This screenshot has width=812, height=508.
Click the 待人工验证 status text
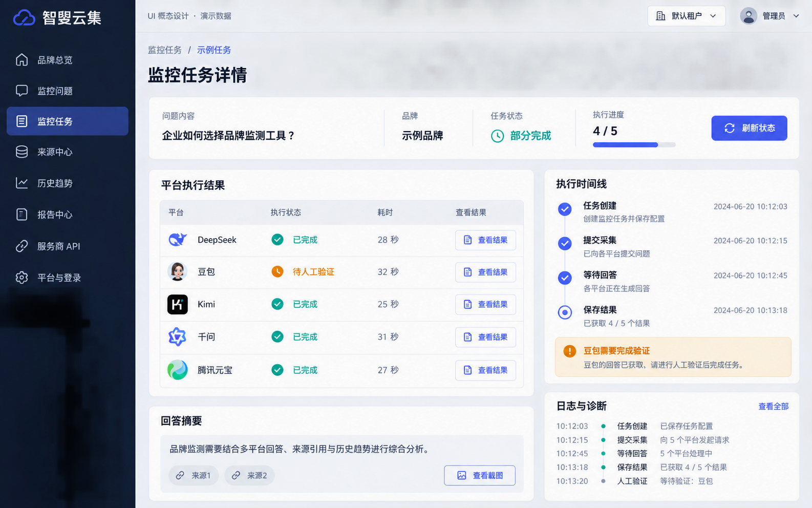pyautogui.click(x=313, y=272)
